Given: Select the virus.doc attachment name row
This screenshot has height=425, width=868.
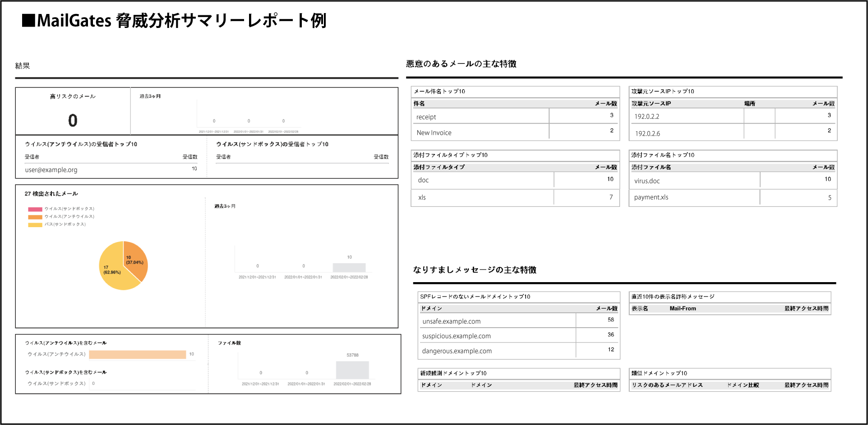Looking at the screenshot, I should pyautogui.click(x=733, y=180).
